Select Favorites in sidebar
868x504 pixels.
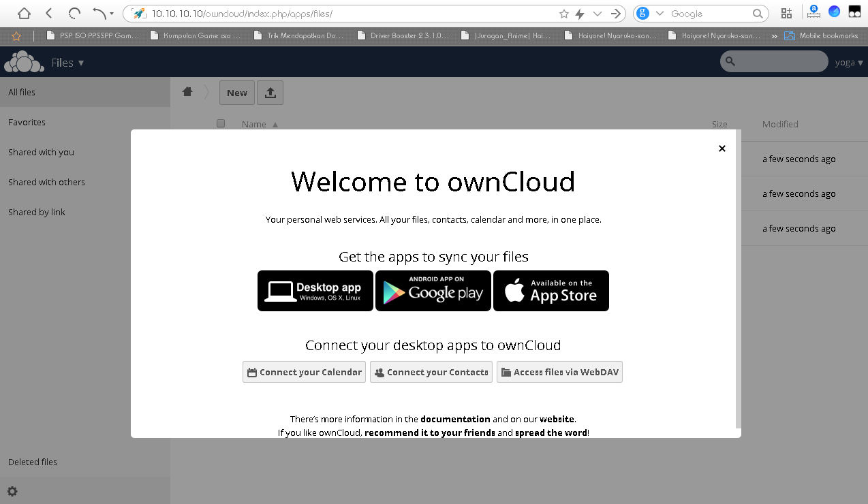(84, 122)
